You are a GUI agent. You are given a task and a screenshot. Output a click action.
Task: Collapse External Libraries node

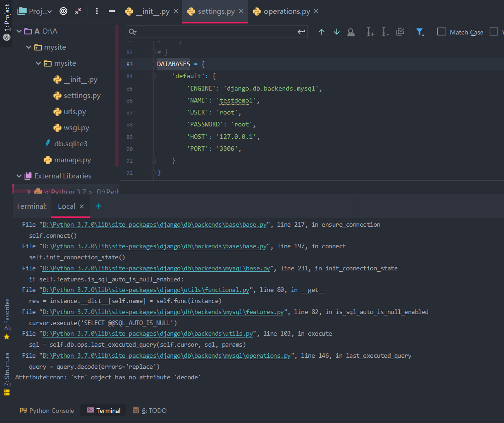[x=19, y=176]
